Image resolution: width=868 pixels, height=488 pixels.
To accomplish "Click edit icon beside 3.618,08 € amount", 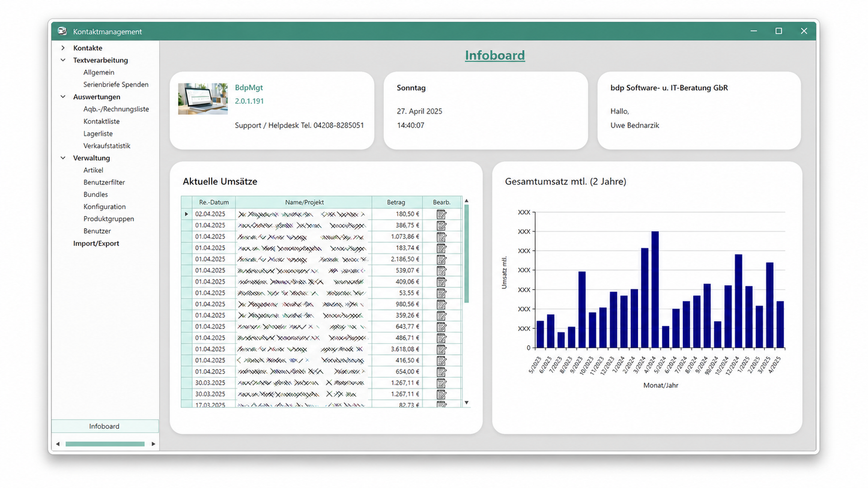I will [442, 349].
